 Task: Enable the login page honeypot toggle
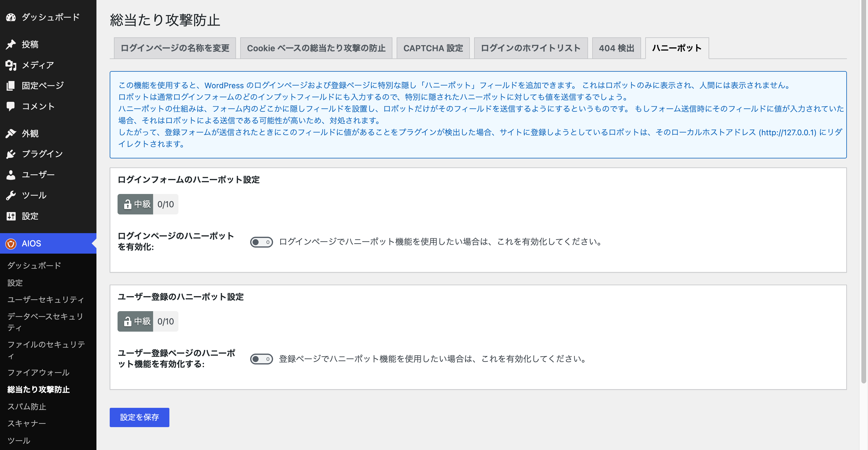click(262, 242)
